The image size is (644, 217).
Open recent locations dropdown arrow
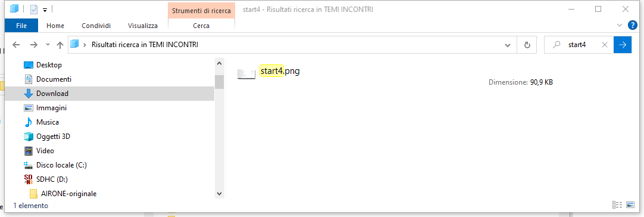point(48,45)
